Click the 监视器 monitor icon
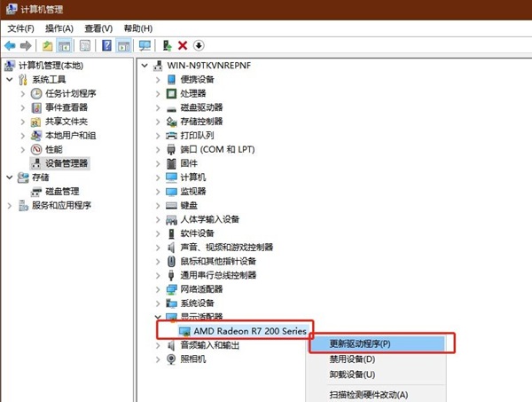Viewport: 532px width, 402px height. [x=171, y=192]
